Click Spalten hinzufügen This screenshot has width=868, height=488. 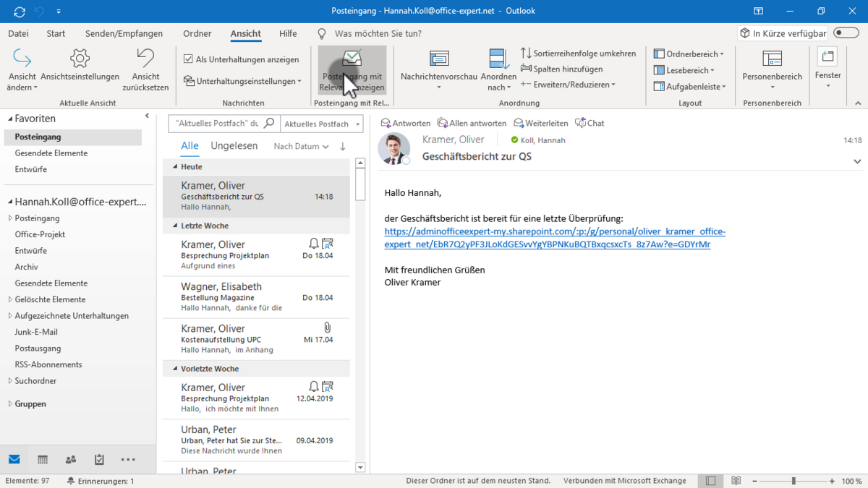tap(562, 69)
